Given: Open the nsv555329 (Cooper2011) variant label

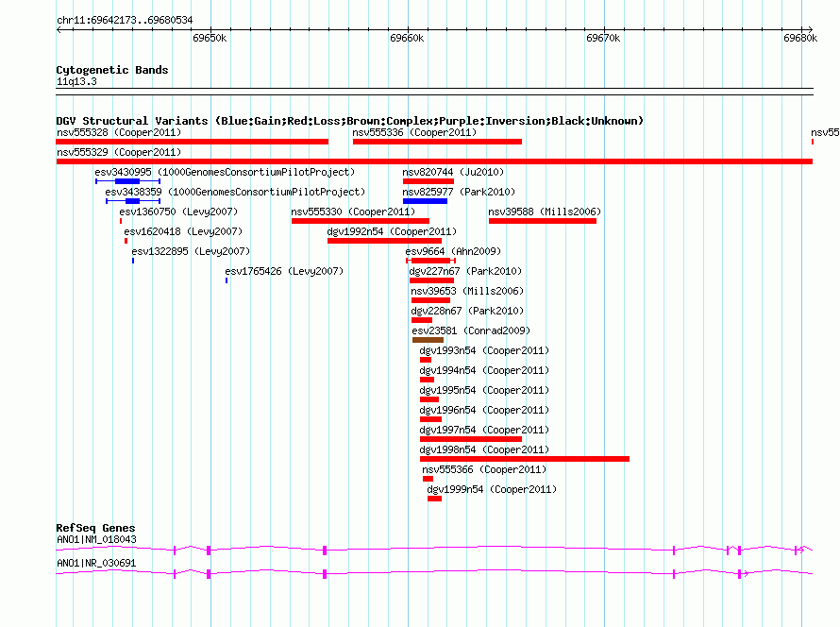Looking at the screenshot, I should point(119,152).
